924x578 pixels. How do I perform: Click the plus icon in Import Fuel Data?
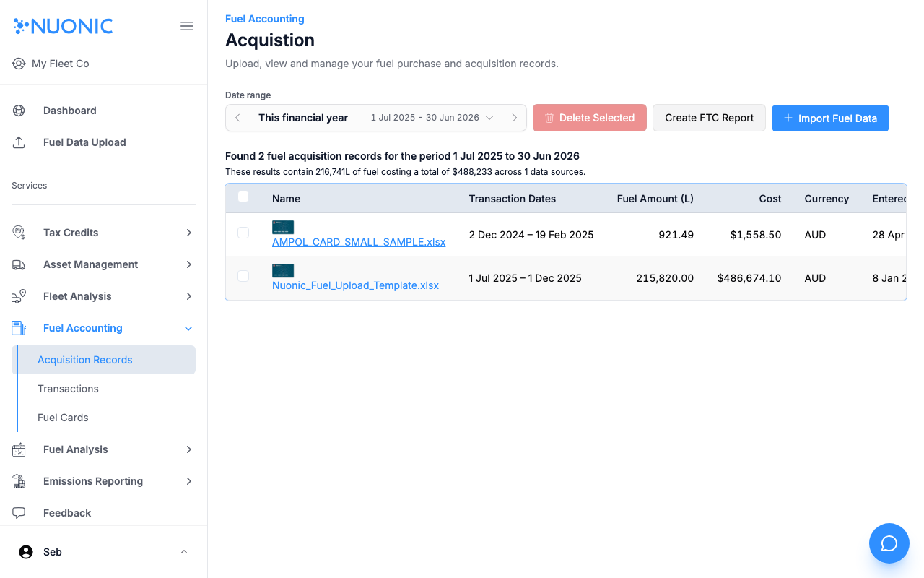tap(788, 118)
